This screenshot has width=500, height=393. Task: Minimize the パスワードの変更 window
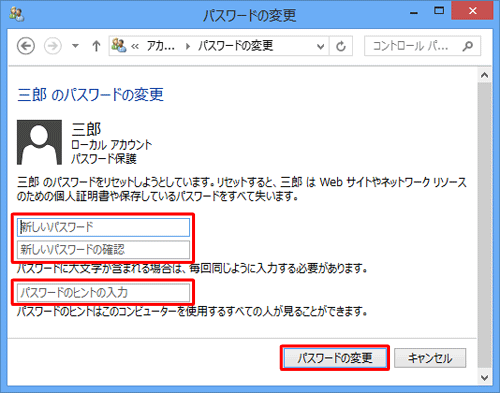coord(414,13)
